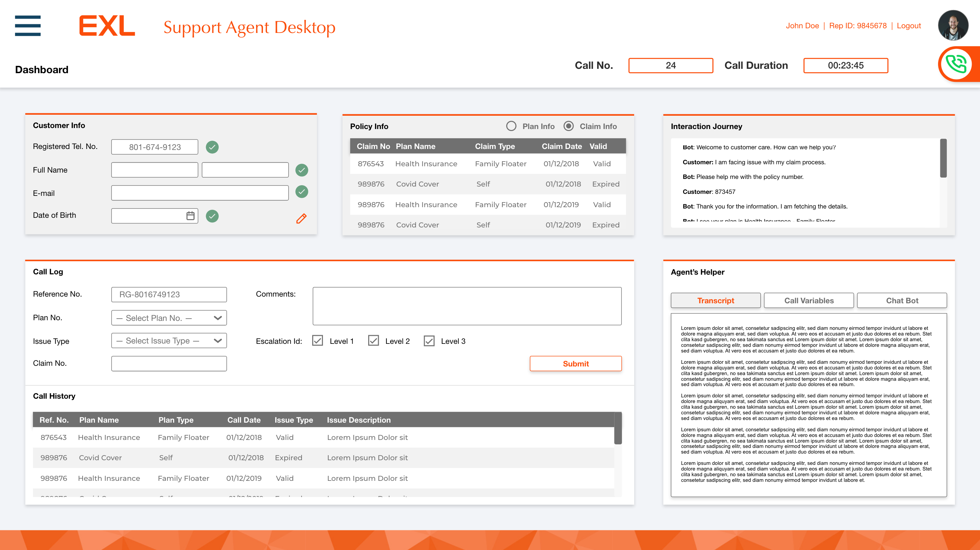Select the Plan Info radio button
Image resolution: width=980 pixels, height=550 pixels.
click(511, 126)
